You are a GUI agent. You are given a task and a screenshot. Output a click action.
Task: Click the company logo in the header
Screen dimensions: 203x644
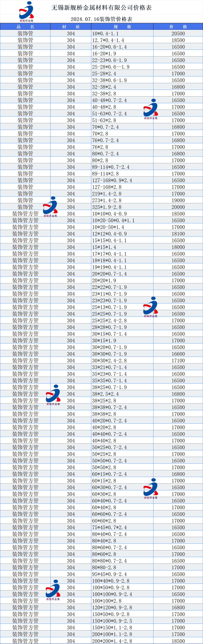click(x=26, y=11)
